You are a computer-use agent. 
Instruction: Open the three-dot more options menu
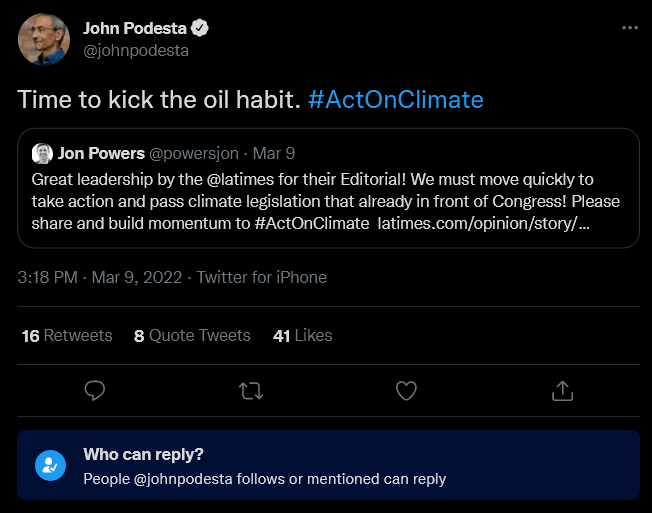630,28
